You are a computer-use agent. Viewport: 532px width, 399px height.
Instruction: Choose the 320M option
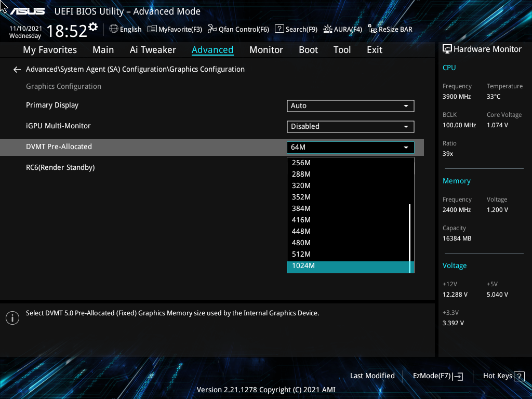point(348,185)
